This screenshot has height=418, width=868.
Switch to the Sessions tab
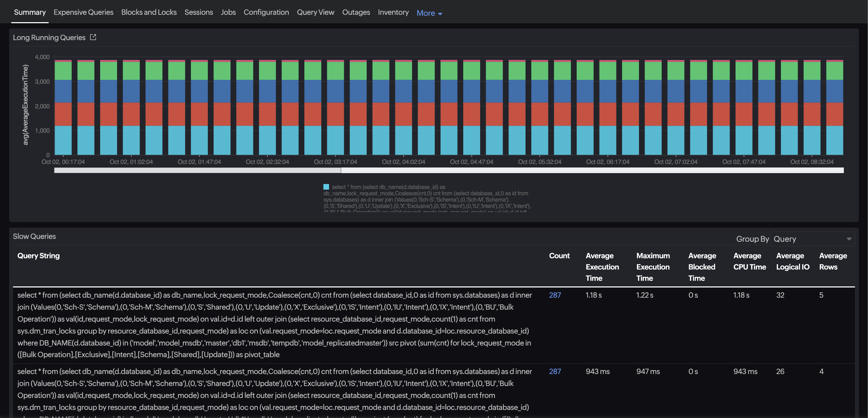(x=198, y=12)
